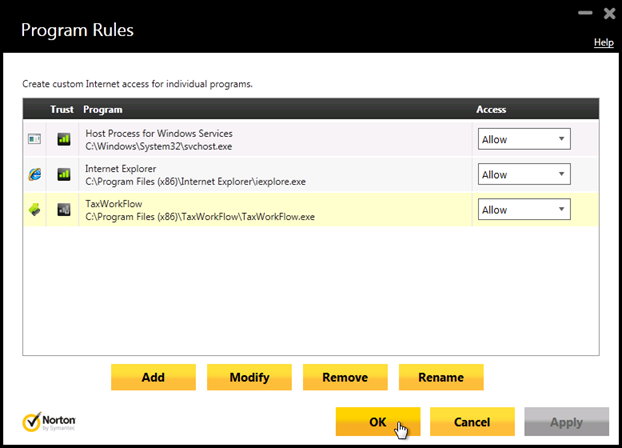Click trust level icon for TaxWorkFlow
The width and height of the screenshot is (622, 448).
tap(64, 209)
